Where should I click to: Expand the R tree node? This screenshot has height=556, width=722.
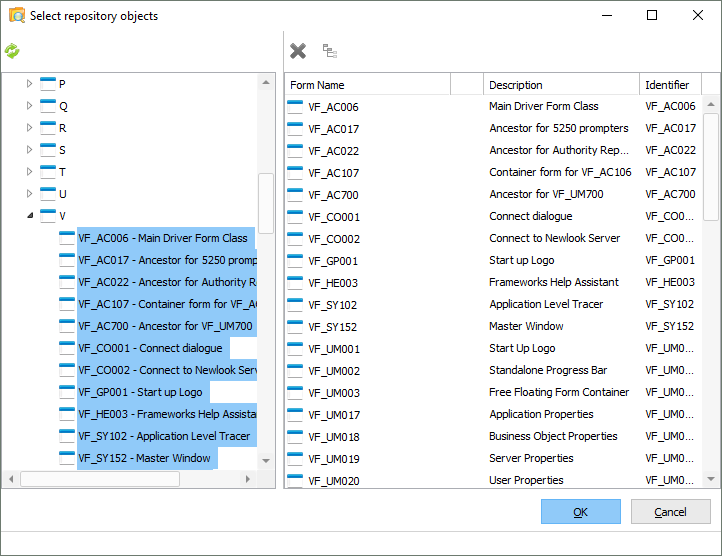point(29,128)
